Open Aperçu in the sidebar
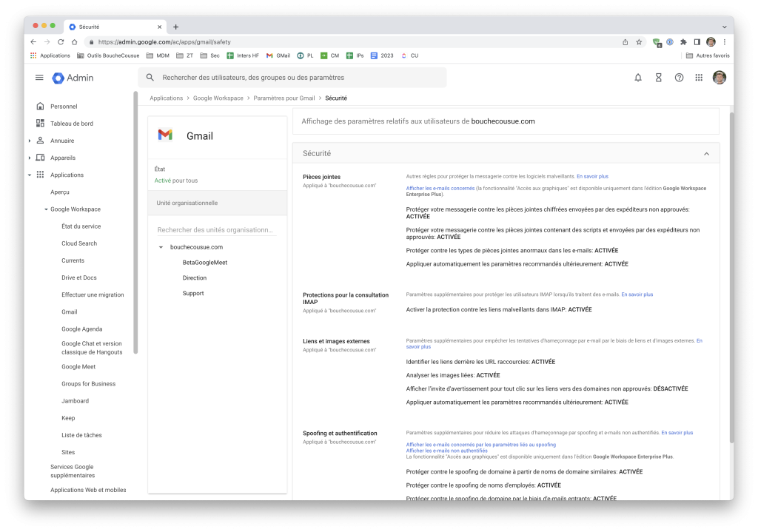 pyautogui.click(x=60, y=192)
